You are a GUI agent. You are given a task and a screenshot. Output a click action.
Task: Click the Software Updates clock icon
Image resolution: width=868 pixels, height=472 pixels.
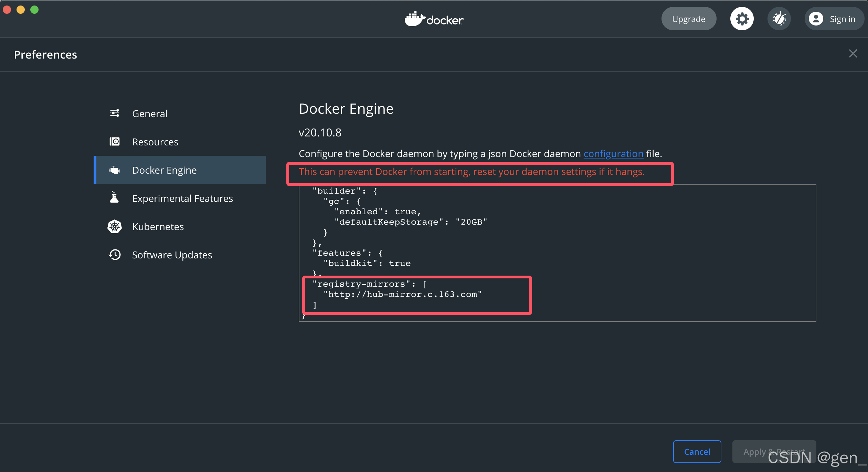click(x=114, y=255)
